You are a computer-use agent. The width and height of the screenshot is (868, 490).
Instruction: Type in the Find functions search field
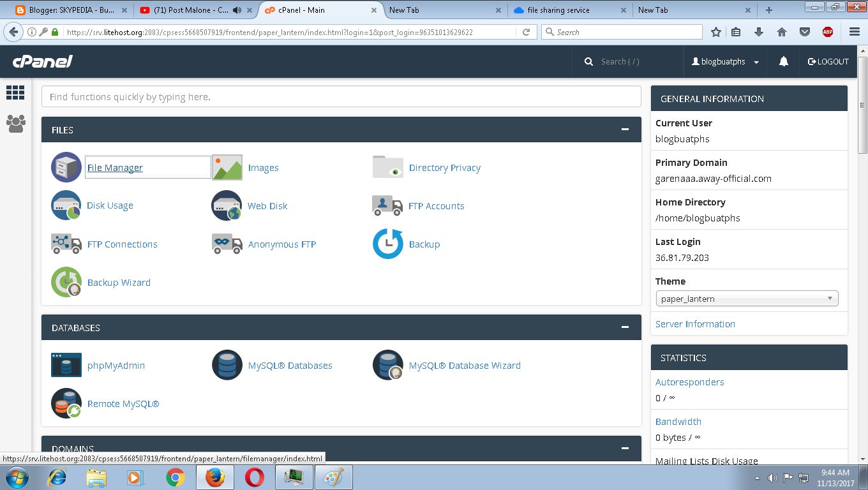click(341, 96)
